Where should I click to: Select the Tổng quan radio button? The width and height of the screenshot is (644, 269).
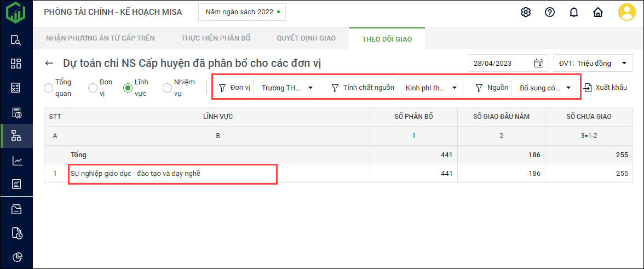point(49,88)
